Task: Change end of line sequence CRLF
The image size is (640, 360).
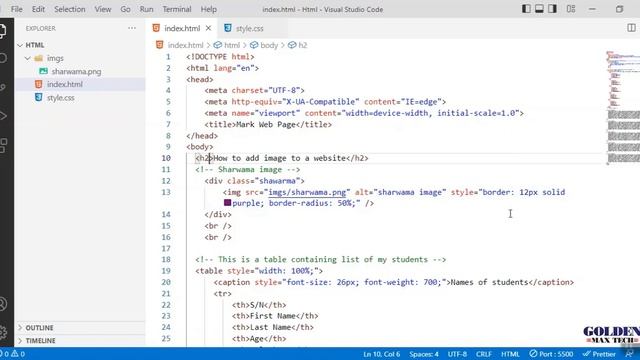Action: pyautogui.click(x=484, y=354)
